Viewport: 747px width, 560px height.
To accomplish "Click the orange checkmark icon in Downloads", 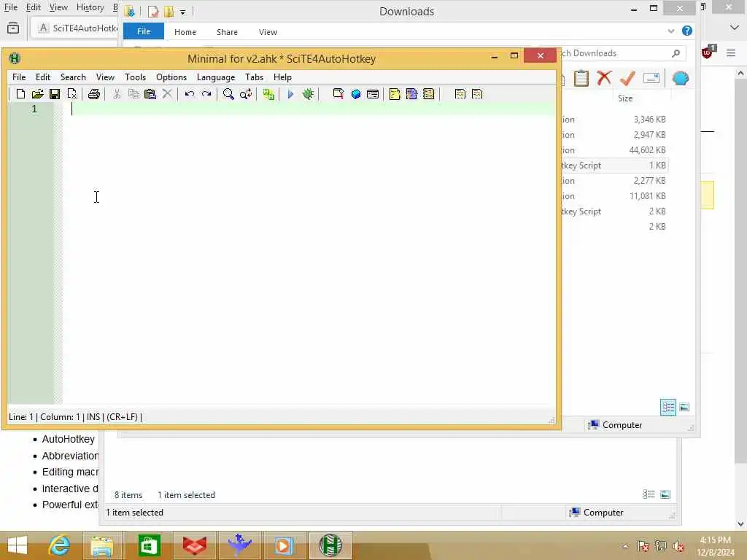I will point(627,77).
